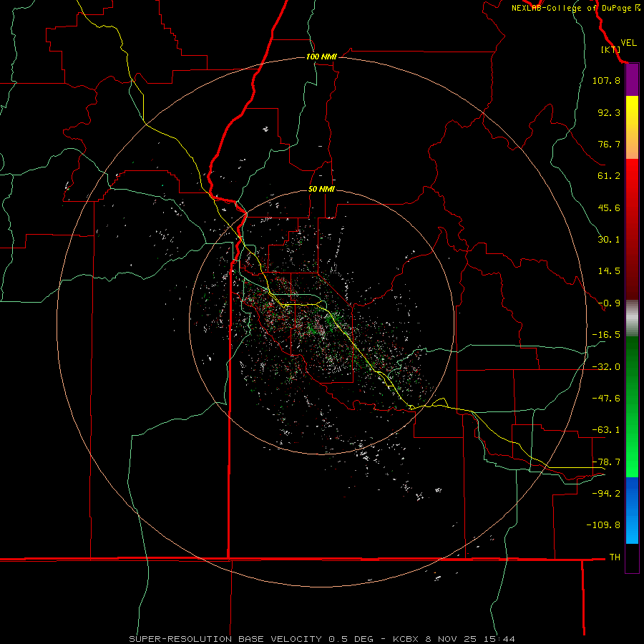Click the Super-Resolution Base Velocity caption text

coord(321,639)
